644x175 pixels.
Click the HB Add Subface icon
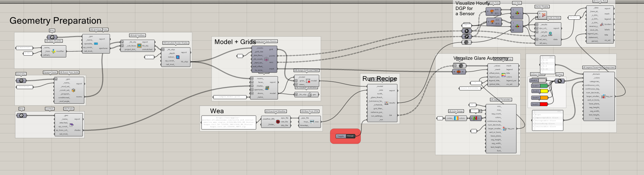(139, 46)
